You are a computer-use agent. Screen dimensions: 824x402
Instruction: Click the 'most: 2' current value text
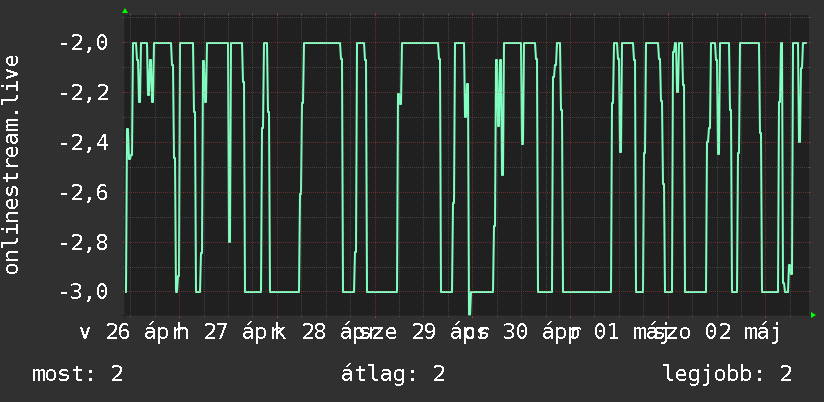tap(78, 374)
